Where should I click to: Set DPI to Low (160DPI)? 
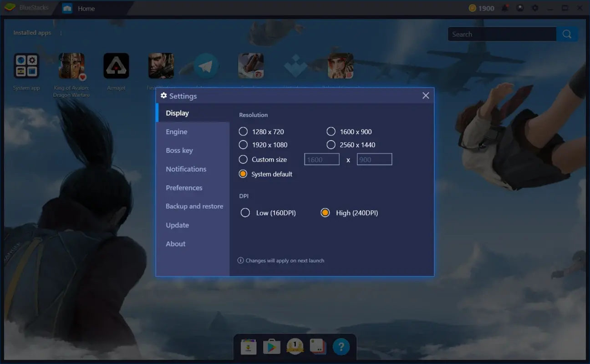point(245,212)
